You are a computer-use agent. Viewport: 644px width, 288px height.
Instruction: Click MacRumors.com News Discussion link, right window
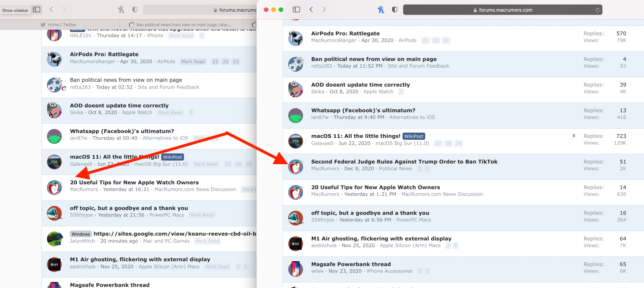pos(442,194)
